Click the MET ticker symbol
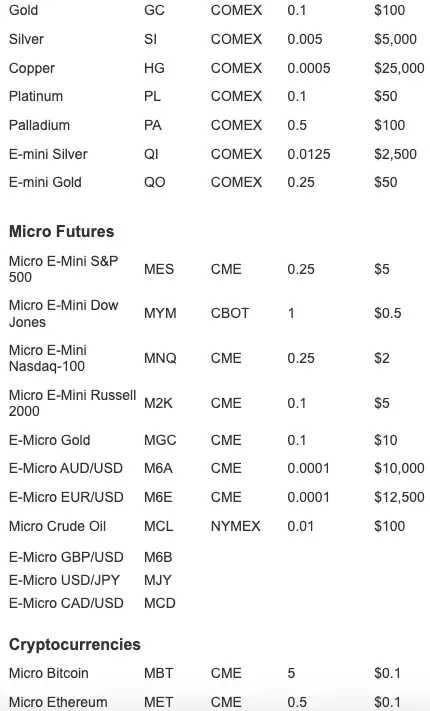This screenshot has height=711, width=430. click(159, 702)
